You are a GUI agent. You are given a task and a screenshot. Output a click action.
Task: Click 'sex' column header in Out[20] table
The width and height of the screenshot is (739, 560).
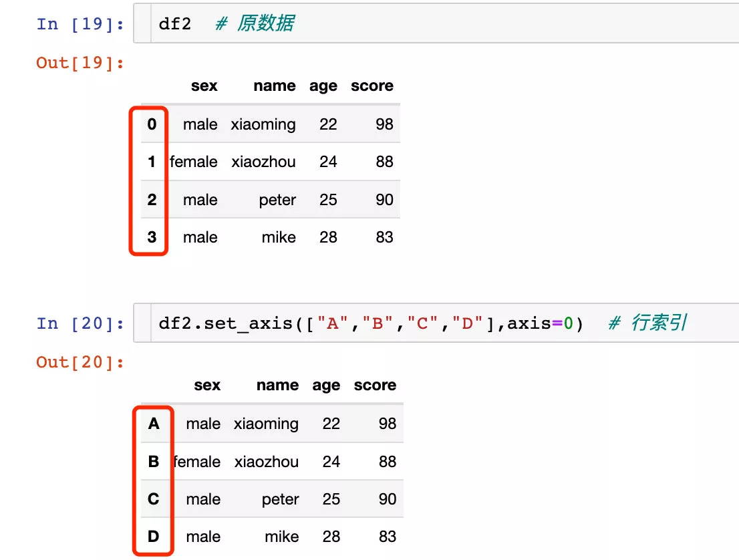point(207,385)
